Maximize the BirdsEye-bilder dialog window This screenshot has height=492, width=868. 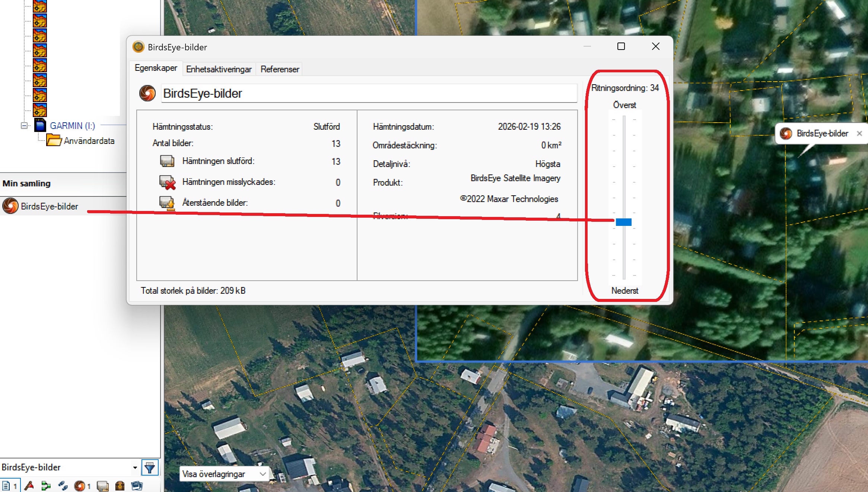pyautogui.click(x=621, y=46)
